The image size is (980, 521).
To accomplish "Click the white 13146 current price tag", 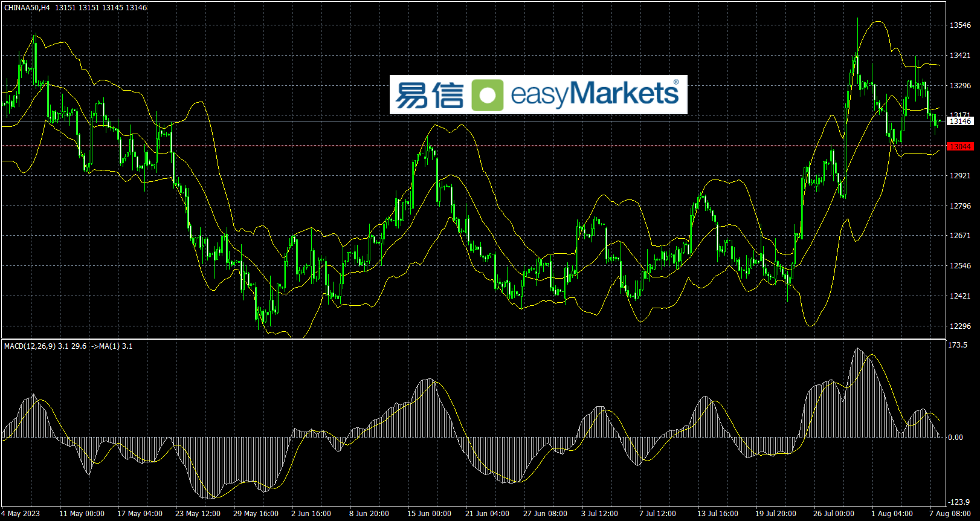I will [960, 121].
